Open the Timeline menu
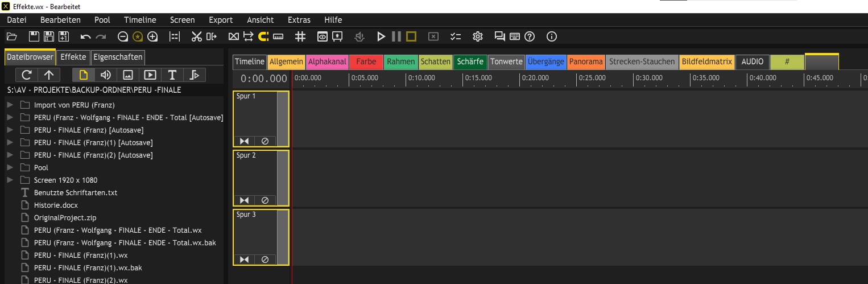Screen dimensions: 868x284 140,20
